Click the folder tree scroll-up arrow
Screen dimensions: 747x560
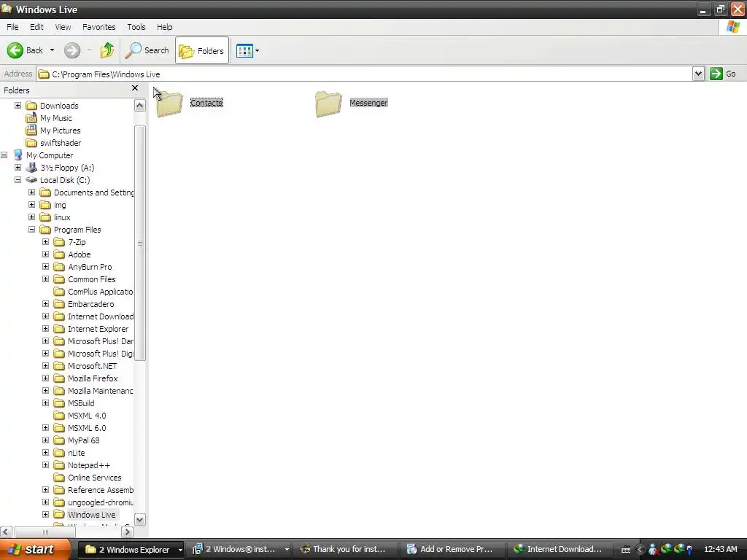tap(139, 105)
